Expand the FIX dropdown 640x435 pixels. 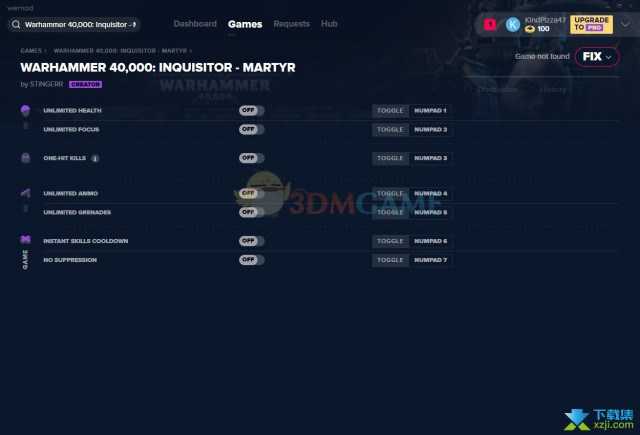pyautogui.click(x=597, y=57)
